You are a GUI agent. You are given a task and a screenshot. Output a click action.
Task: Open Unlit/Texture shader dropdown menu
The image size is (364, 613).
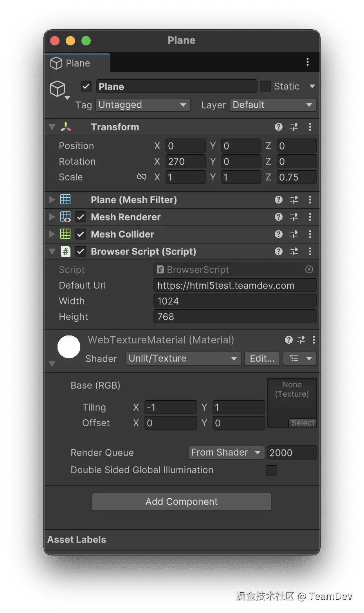coord(183,359)
